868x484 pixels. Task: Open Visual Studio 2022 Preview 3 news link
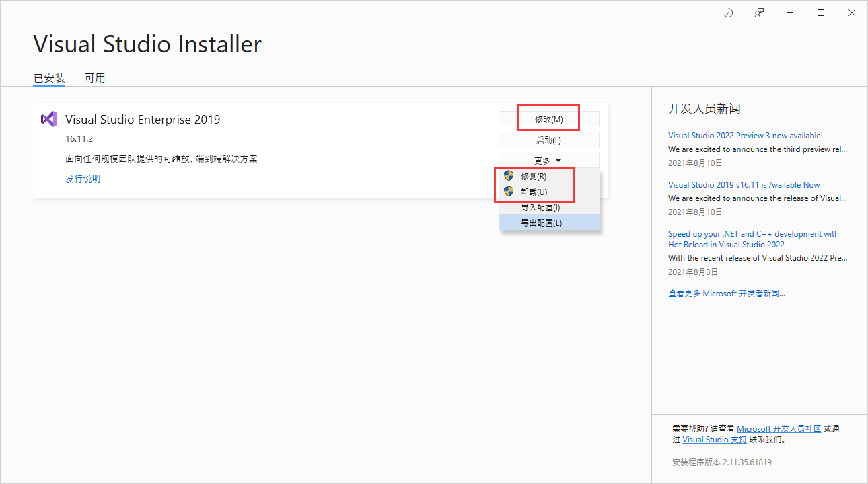(x=745, y=136)
